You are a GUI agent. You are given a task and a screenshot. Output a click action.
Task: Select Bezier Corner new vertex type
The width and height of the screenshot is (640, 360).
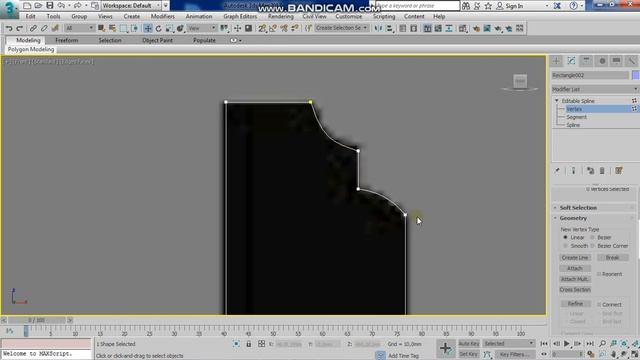[592, 246]
